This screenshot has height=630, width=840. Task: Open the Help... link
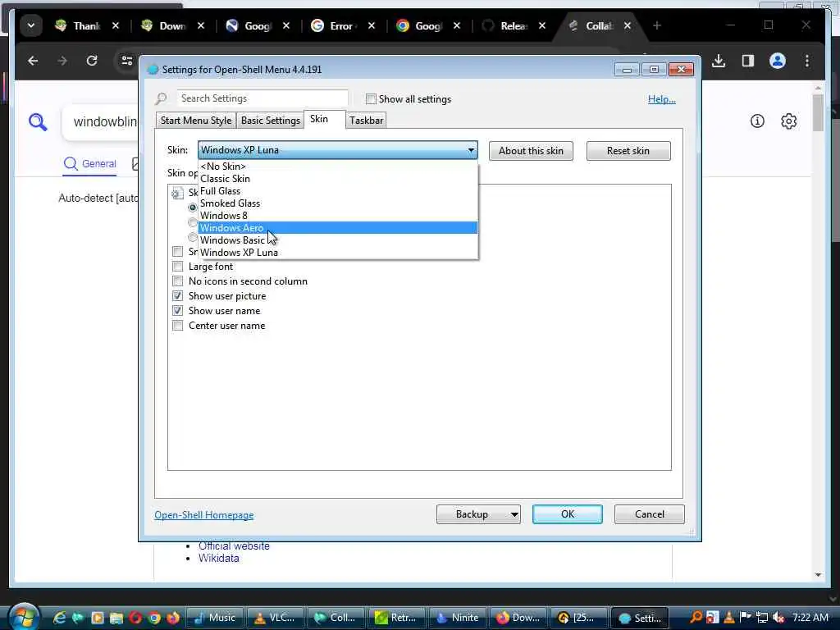662,99
